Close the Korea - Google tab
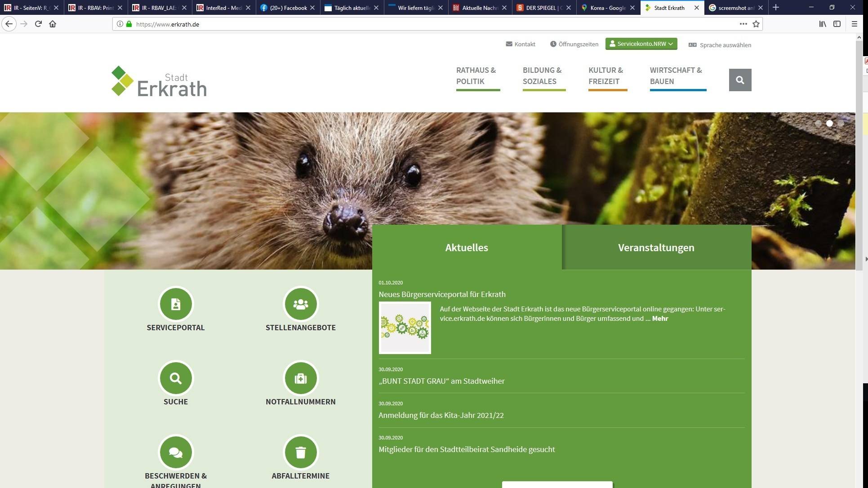The image size is (868, 488). [632, 8]
